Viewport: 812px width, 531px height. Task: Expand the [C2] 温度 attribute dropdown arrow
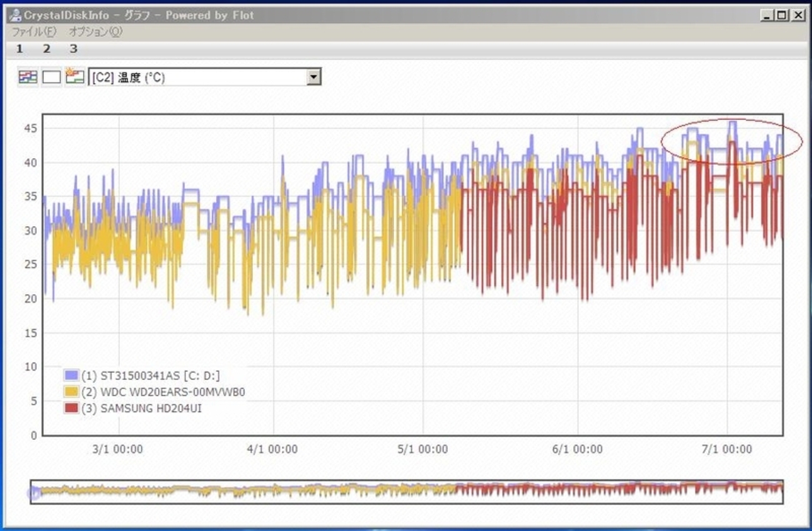pos(314,77)
